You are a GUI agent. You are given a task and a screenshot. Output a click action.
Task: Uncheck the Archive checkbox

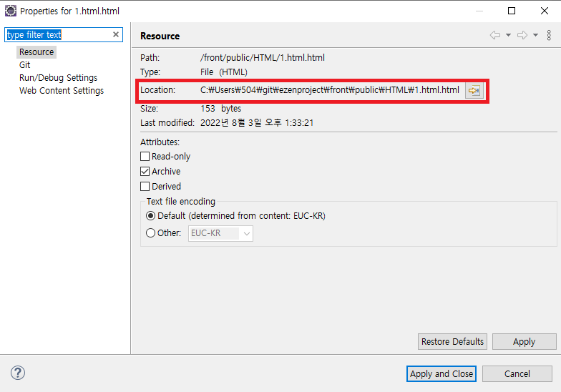pyautogui.click(x=145, y=172)
